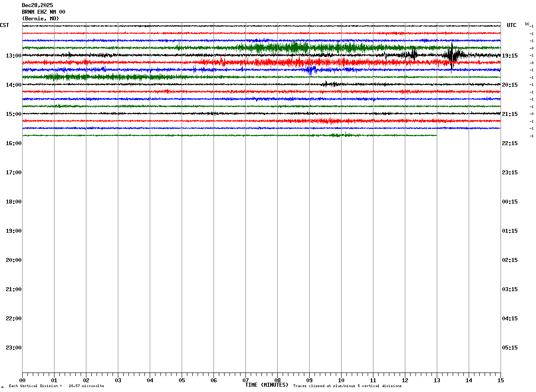Viewport: 536px width, 392px height.
Task: Click the 02:15 UTC time label
Action: pyautogui.click(x=510, y=260)
